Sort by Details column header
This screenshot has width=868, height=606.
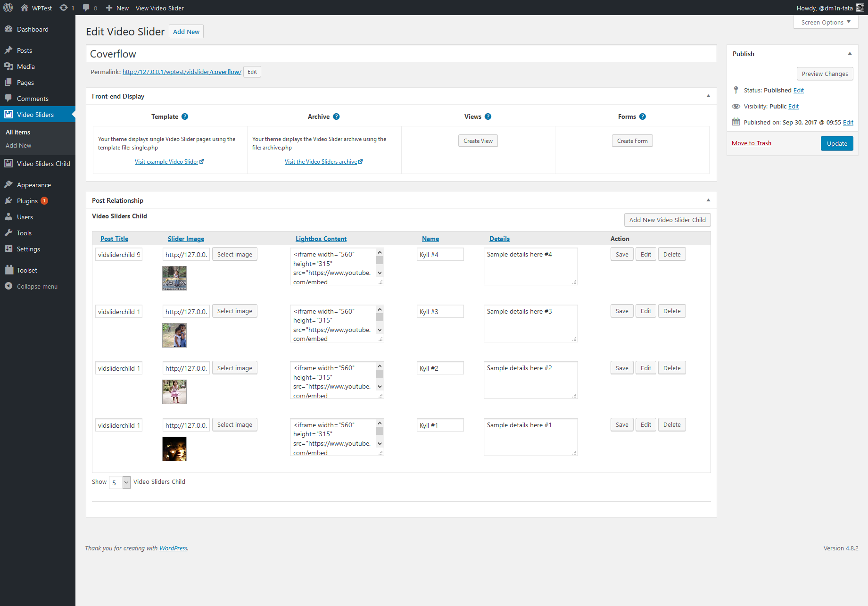[499, 239]
